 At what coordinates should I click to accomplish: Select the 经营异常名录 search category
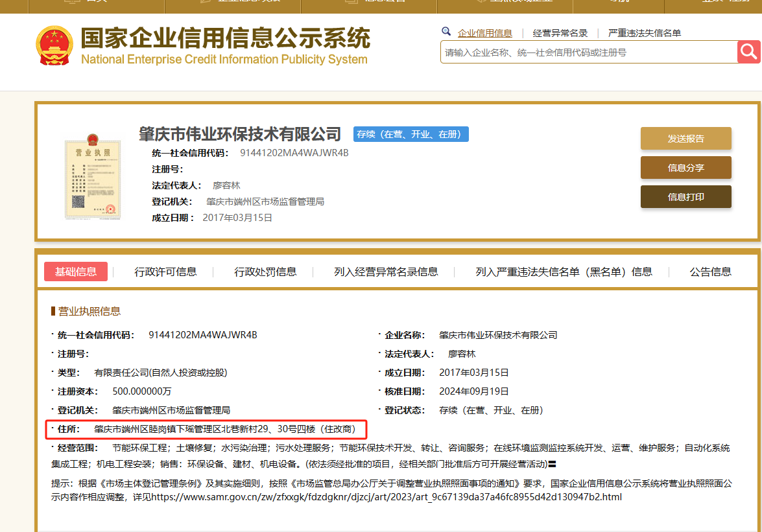point(560,33)
